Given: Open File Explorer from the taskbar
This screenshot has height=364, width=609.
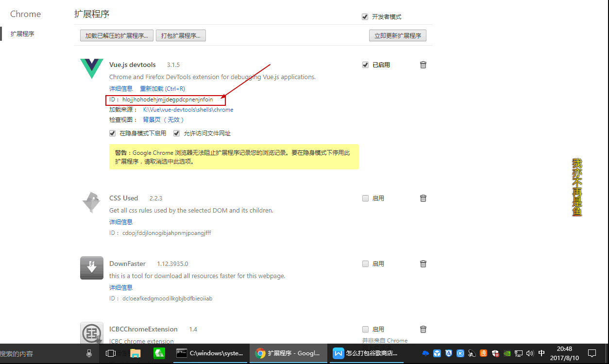Looking at the screenshot, I should tap(135, 353).
